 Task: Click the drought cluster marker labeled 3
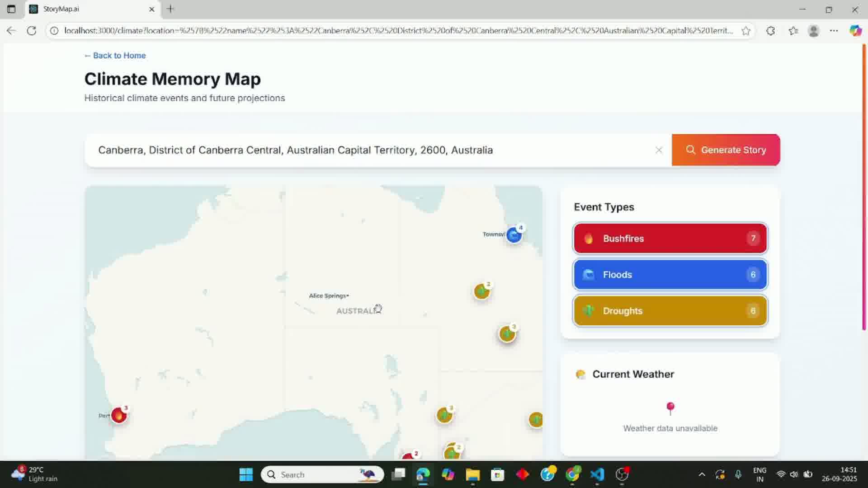507,334
